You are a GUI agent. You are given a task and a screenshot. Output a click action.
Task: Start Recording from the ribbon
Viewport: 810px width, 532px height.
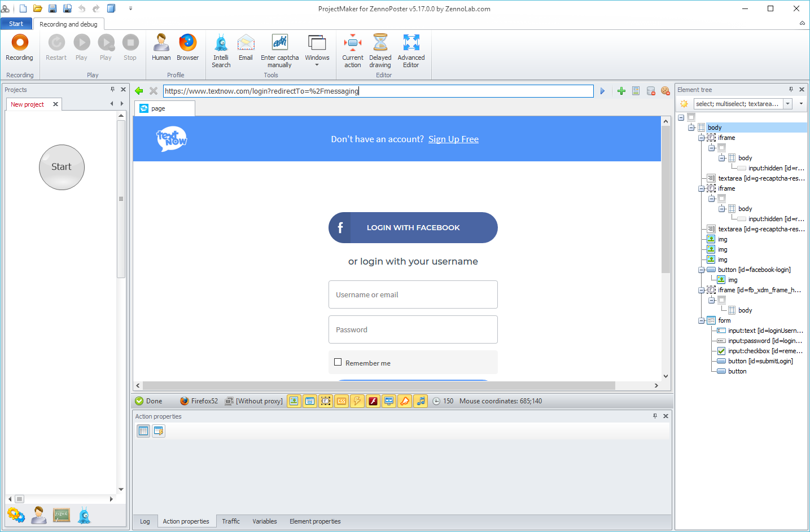tap(20, 47)
